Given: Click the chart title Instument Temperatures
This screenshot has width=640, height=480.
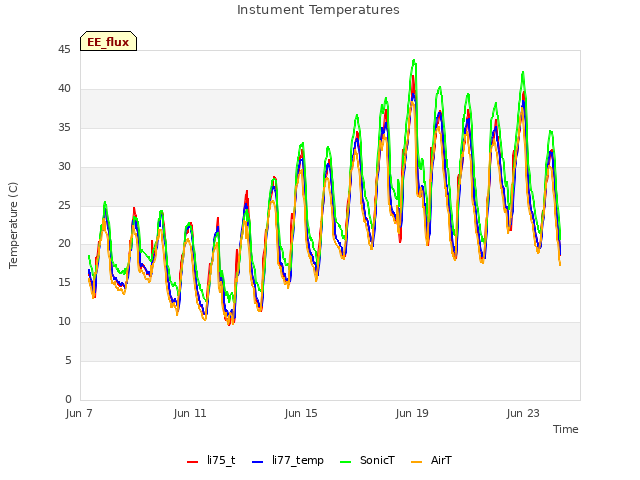Looking at the screenshot, I should [318, 10].
